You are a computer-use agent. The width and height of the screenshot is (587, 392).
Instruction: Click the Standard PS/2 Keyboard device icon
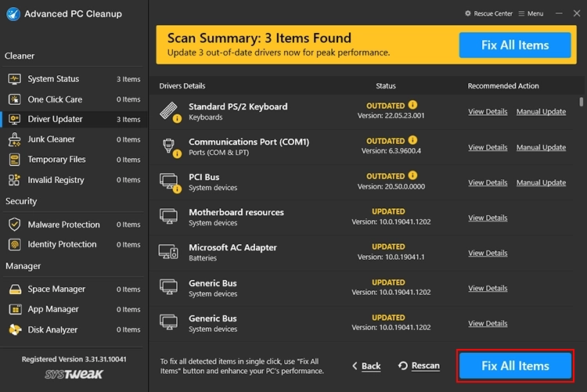[x=169, y=111]
